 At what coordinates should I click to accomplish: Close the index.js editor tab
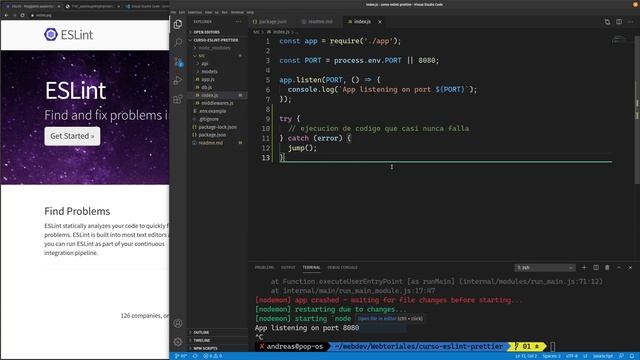click(x=380, y=22)
